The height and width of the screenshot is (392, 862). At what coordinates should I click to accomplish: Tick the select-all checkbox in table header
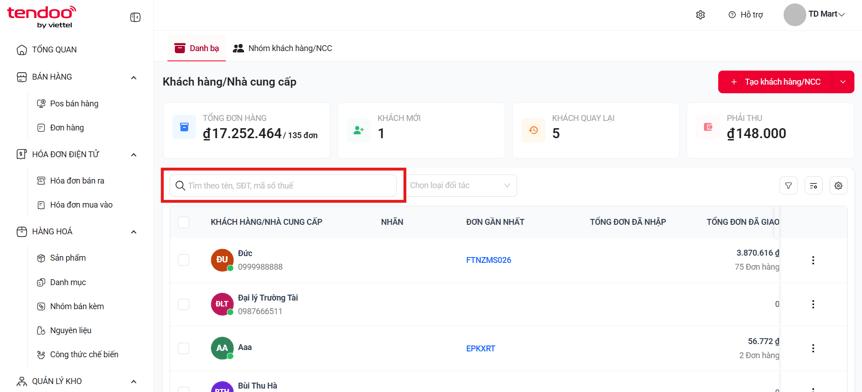(x=184, y=222)
